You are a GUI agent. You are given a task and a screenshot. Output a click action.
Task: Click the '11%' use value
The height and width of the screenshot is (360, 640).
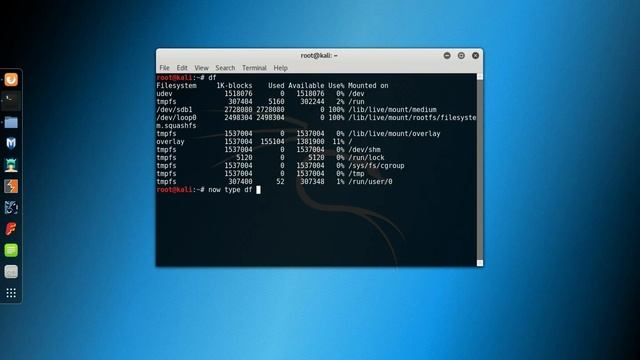(x=338, y=142)
